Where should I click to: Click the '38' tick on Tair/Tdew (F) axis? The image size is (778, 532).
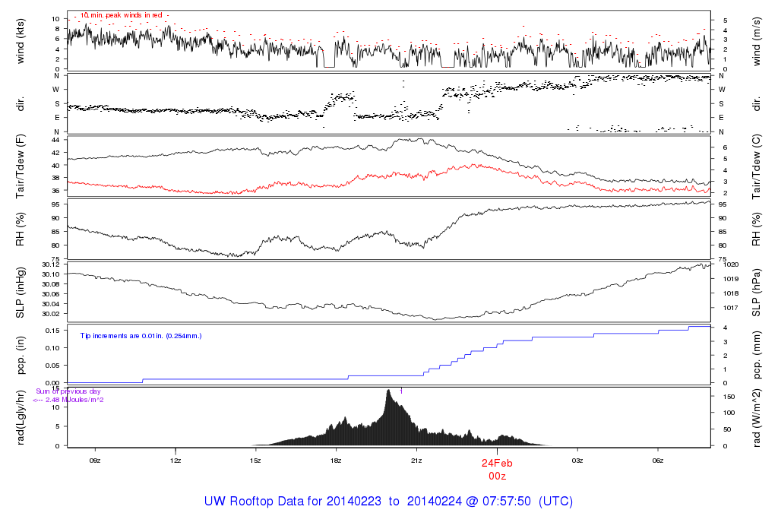click(x=55, y=178)
